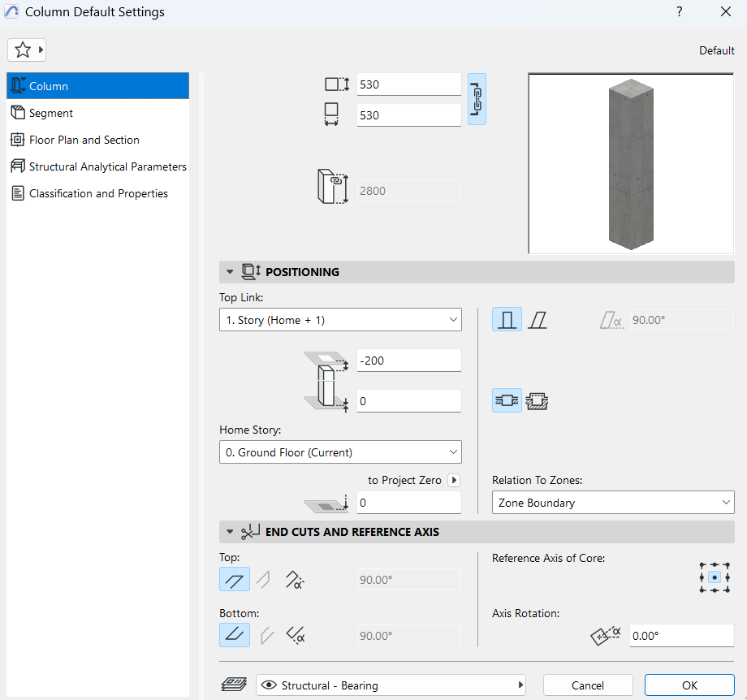Edit the top offset -200 field
Screen dimensions: 747x700
408,361
